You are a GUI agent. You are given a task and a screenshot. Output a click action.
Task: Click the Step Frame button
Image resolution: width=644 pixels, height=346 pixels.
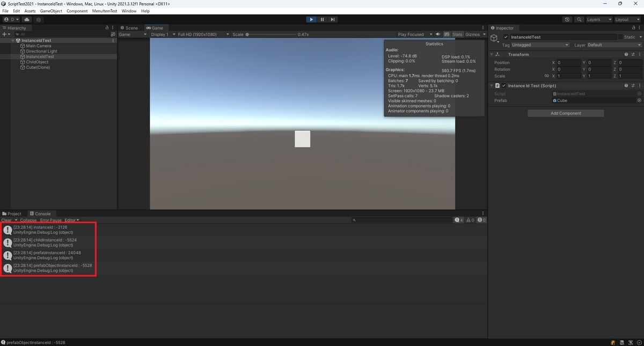(333, 19)
